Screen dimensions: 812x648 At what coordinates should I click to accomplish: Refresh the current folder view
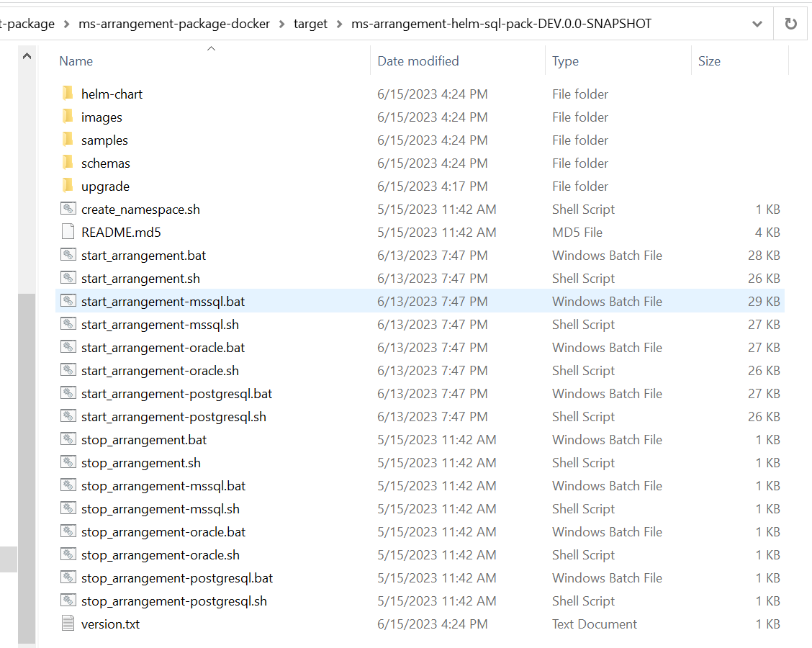(x=790, y=24)
